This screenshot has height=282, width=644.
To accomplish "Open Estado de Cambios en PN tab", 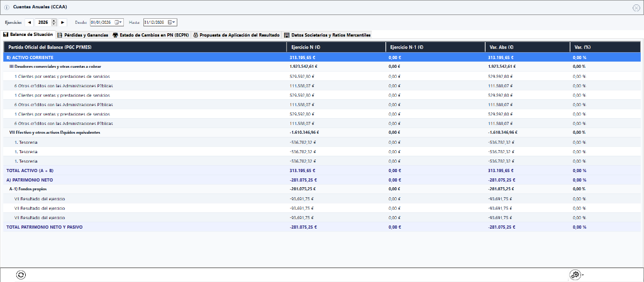I will (x=151, y=35).
